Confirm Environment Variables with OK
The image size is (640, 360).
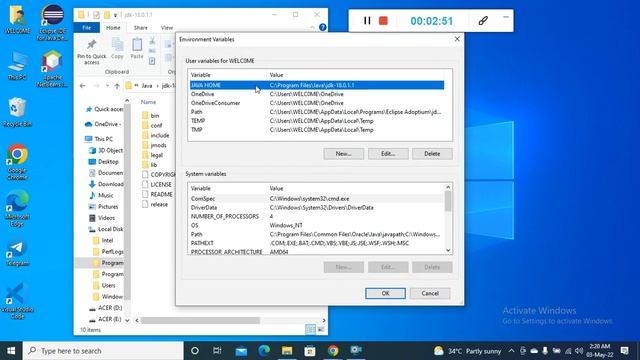385,293
